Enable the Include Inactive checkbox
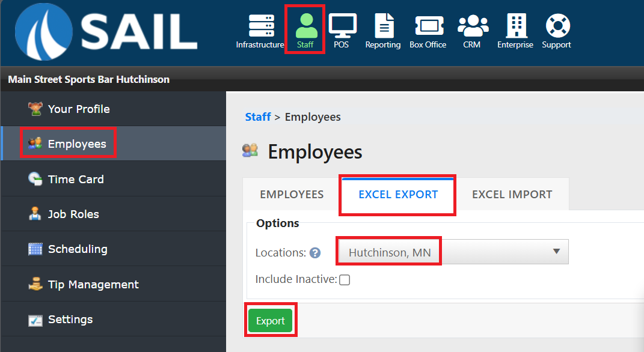 click(x=345, y=279)
